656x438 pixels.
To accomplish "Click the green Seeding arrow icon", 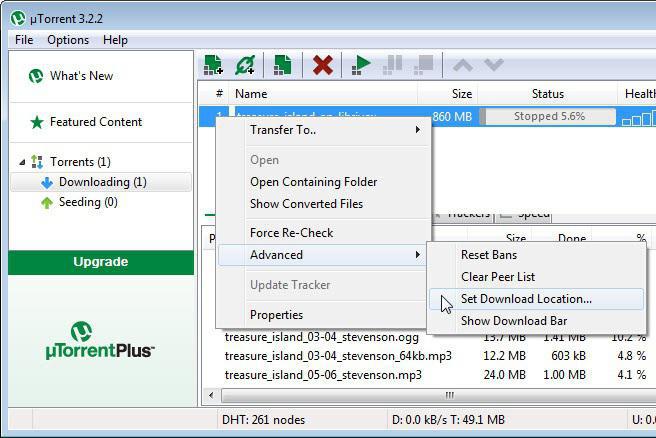I will (47, 202).
